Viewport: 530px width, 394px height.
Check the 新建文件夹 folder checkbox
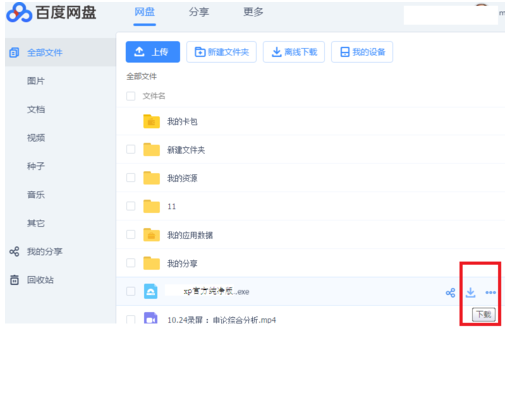tap(131, 149)
